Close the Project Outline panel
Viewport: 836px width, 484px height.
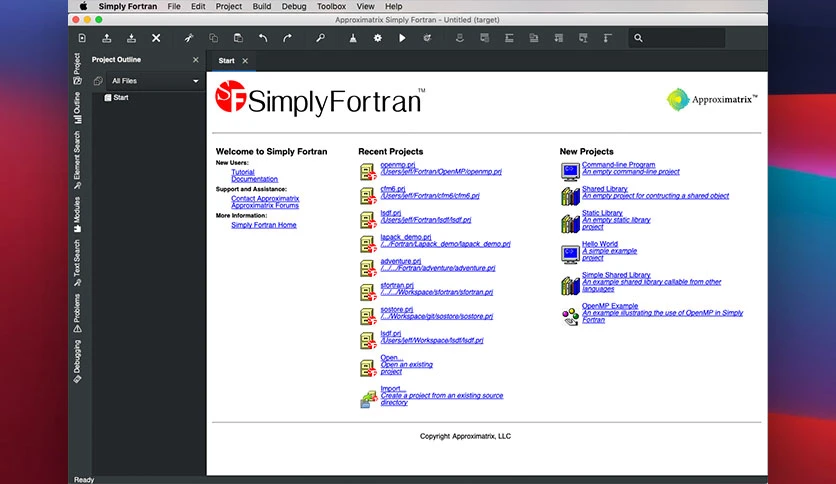pos(196,60)
